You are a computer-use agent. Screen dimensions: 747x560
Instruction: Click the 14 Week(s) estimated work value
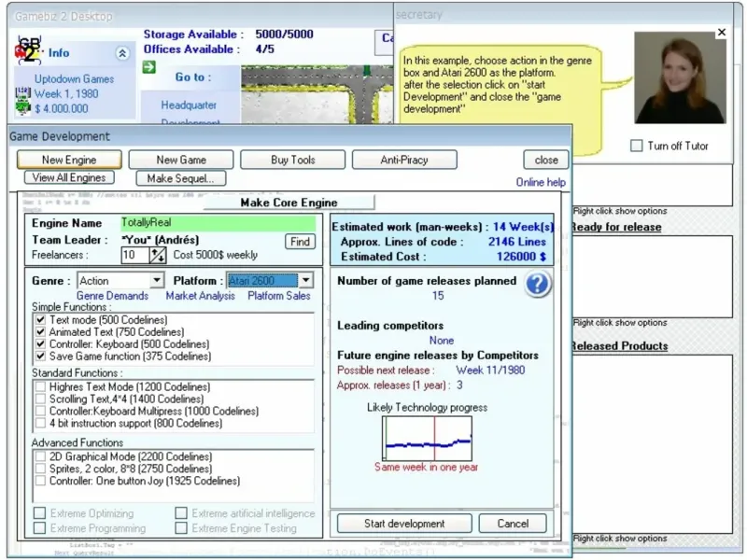pyautogui.click(x=523, y=227)
